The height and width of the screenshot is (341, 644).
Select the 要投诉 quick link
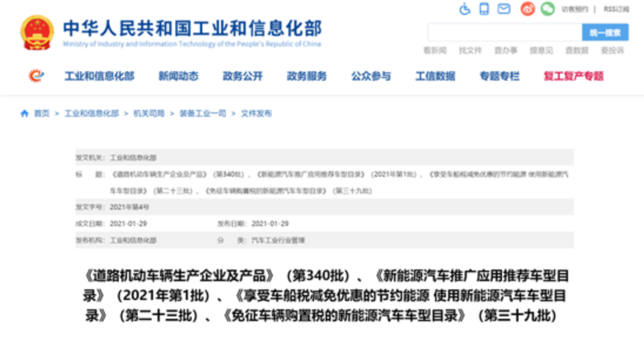click(x=613, y=50)
